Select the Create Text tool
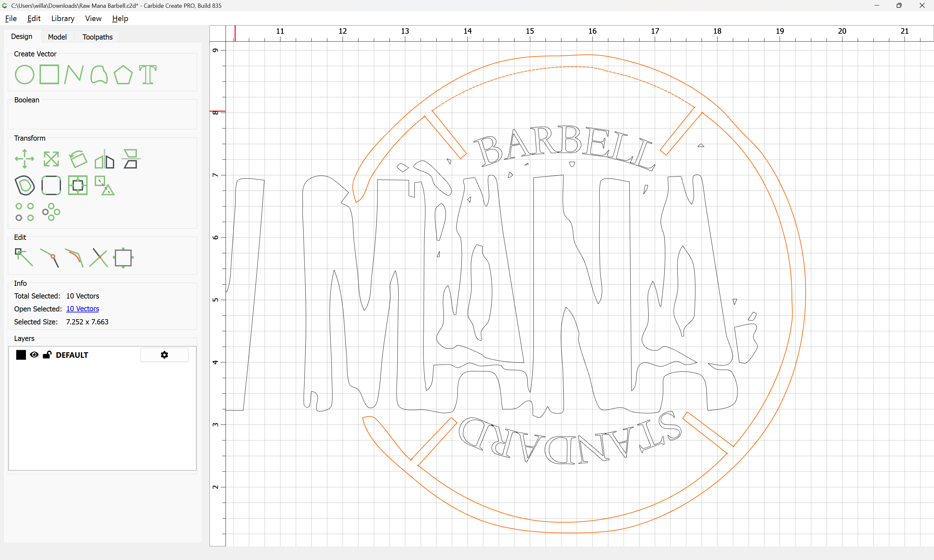 tap(148, 74)
